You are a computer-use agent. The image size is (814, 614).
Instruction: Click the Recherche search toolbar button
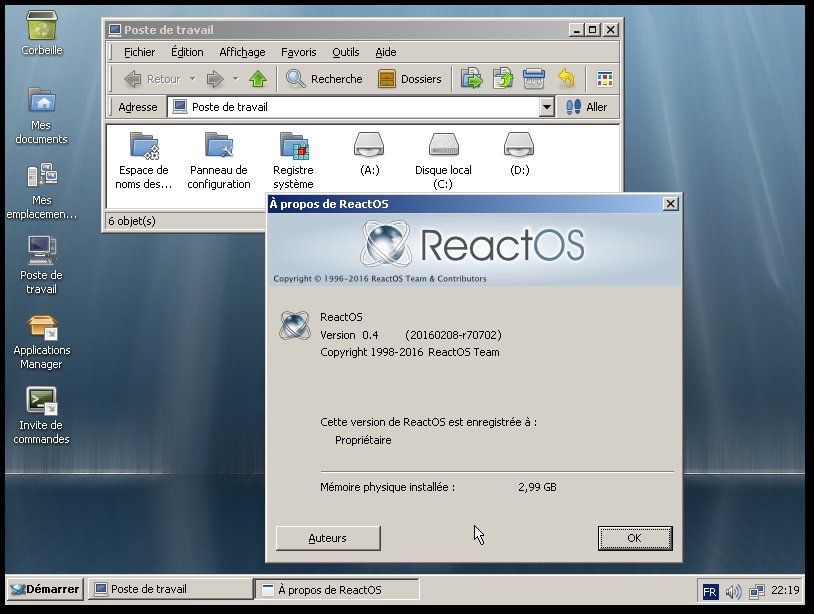point(324,79)
